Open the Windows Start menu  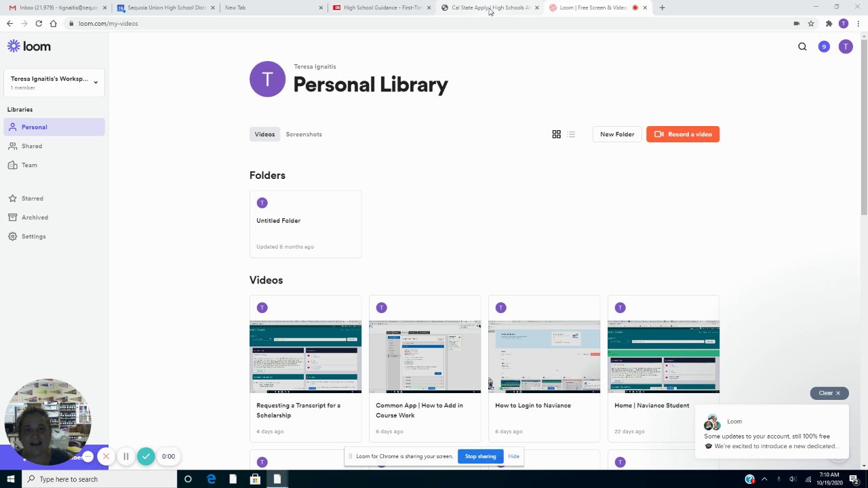point(11,479)
